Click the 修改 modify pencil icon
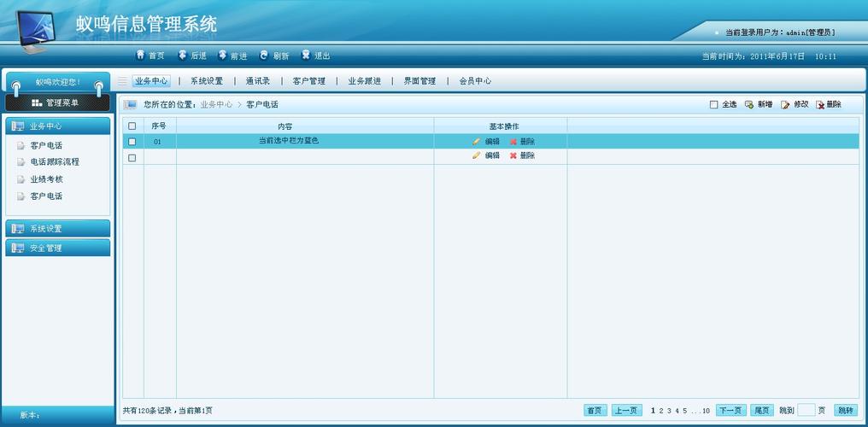Viewport: 868px width, 427px height. [785, 104]
